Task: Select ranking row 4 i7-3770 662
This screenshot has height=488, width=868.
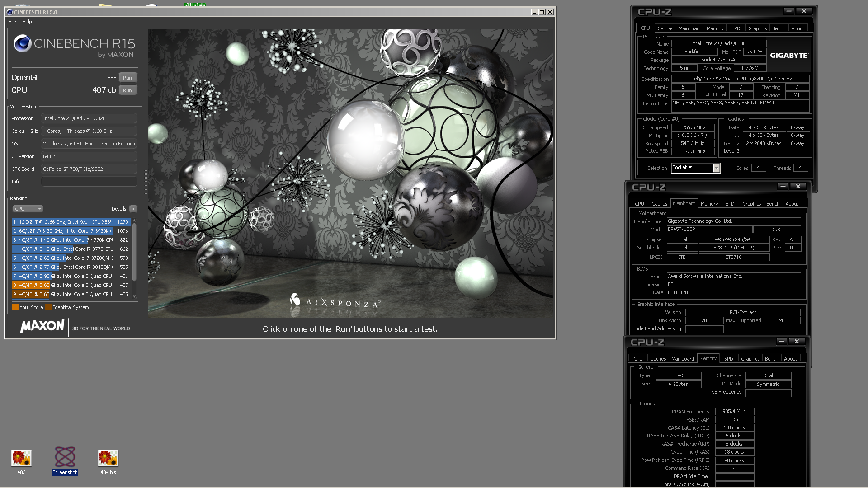Action: pos(71,249)
